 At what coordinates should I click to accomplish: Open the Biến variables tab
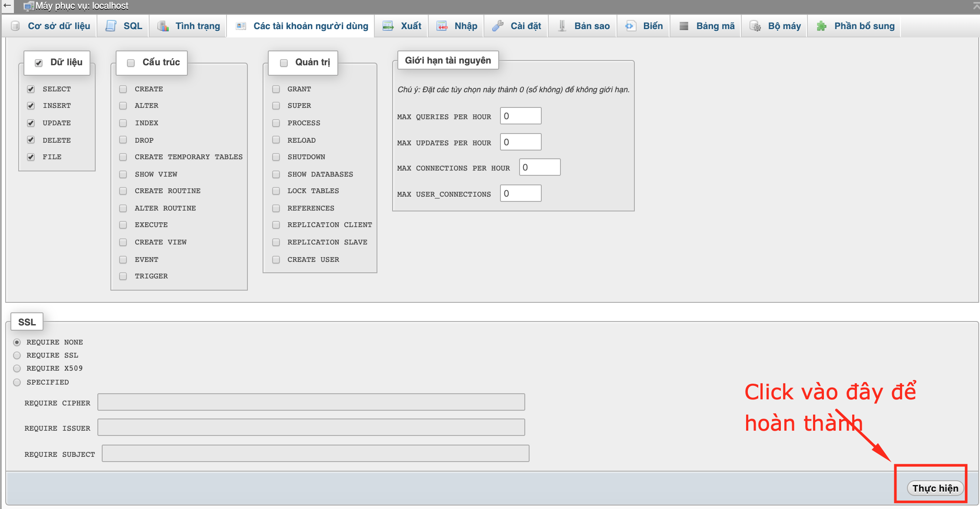pos(653,26)
